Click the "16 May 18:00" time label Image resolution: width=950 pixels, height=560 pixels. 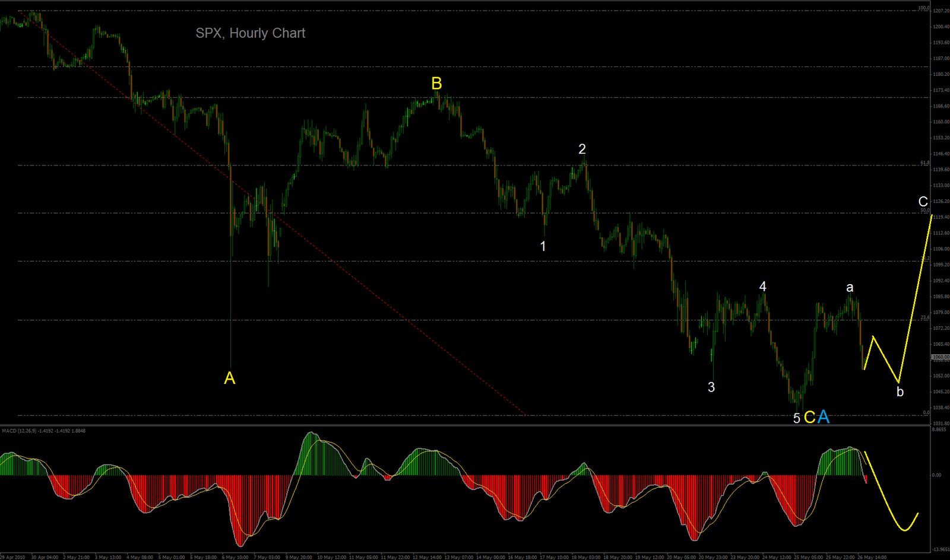[522, 557]
